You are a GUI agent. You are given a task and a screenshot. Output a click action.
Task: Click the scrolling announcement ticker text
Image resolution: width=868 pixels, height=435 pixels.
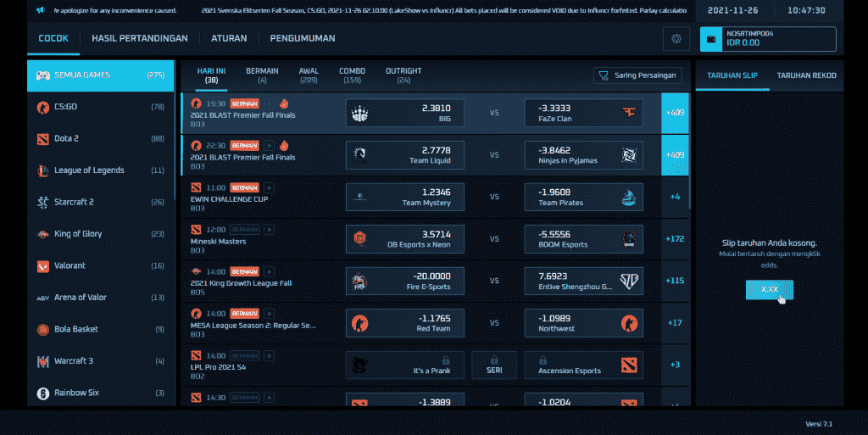370,10
